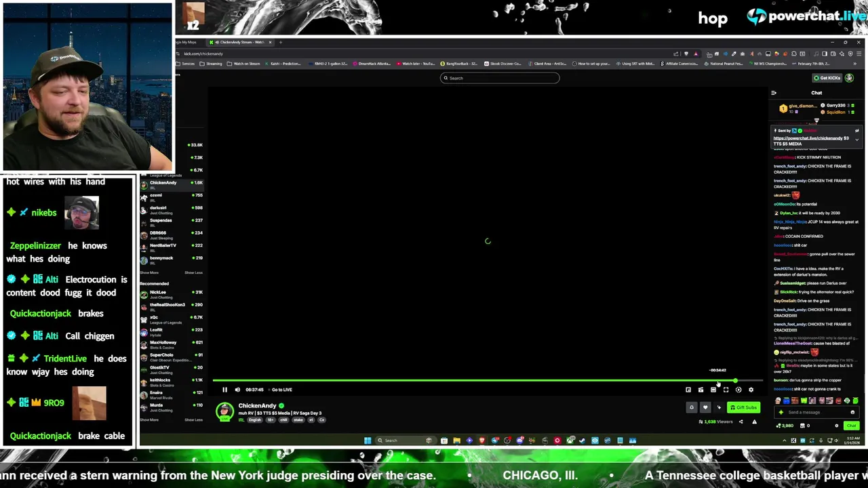868x488 pixels.
Task: Click the Gift Subs button
Action: [743, 407]
